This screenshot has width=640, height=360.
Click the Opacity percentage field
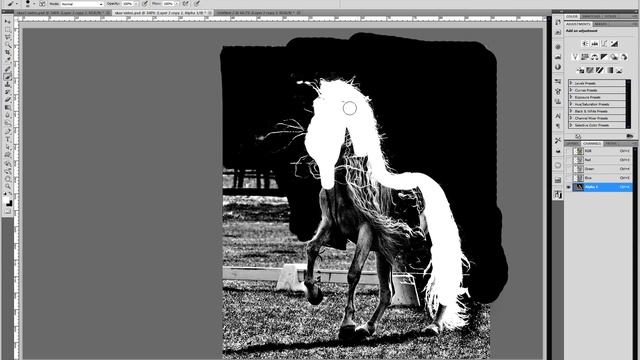click(127, 4)
